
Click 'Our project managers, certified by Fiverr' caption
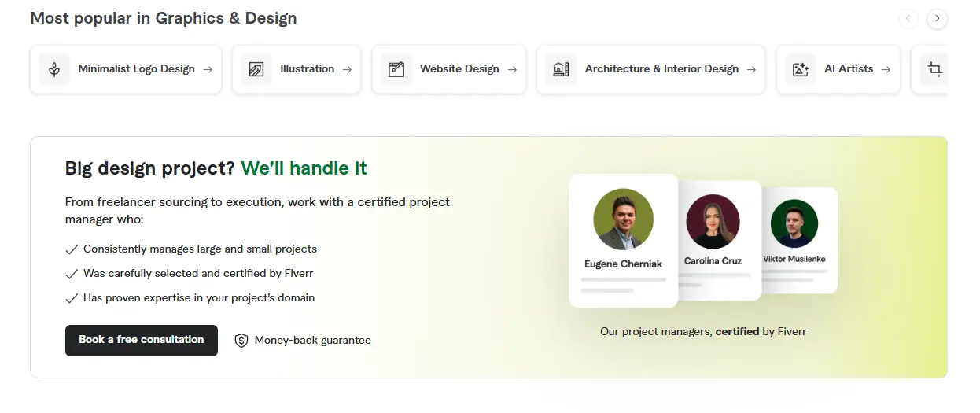coord(703,331)
